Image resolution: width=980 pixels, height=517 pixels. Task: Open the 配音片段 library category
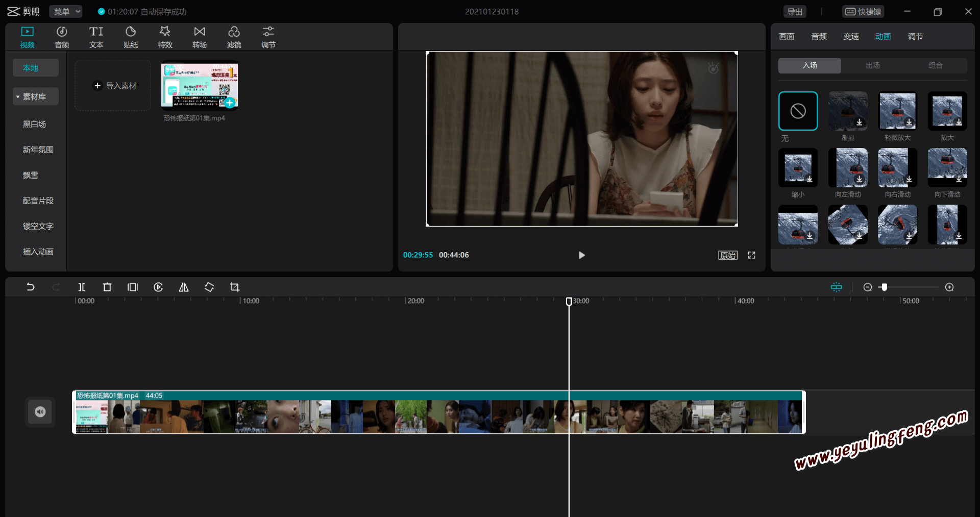(38, 201)
